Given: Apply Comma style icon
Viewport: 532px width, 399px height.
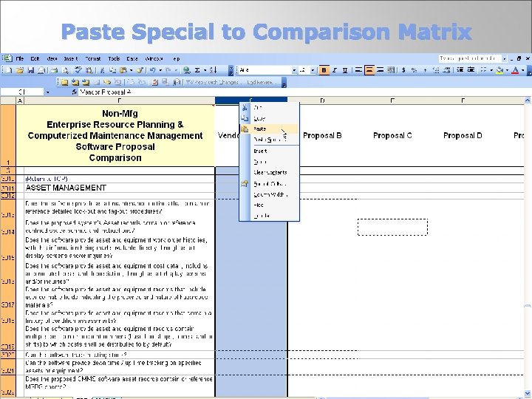Looking at the screenshot, I should tap(425, 70).
